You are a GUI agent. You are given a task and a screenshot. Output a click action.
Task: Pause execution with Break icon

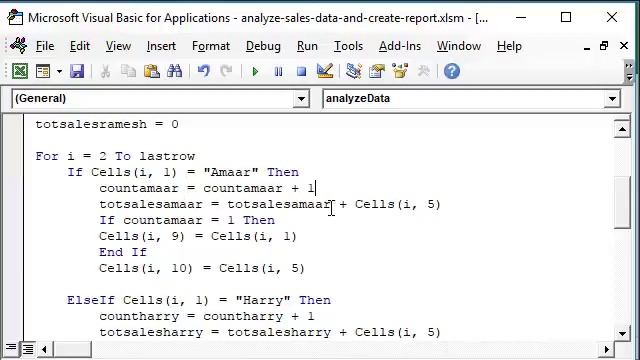pos(278,72)
